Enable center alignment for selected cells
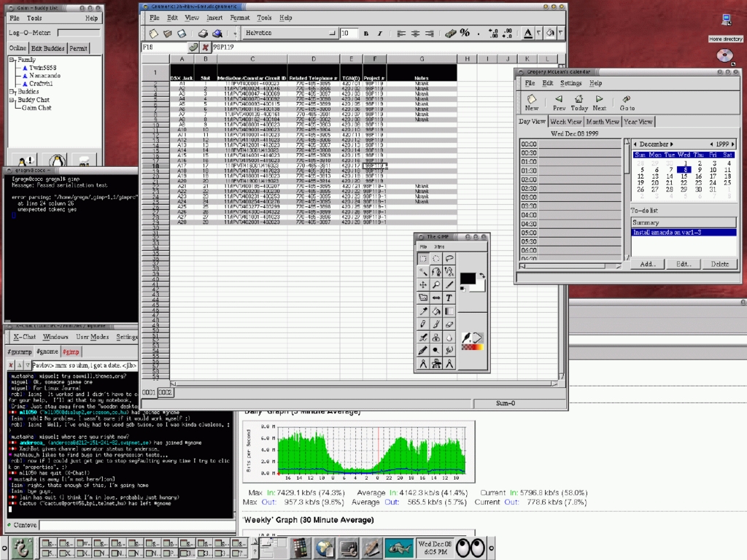The height and width of the screenshot is (560, 747). 414,32
